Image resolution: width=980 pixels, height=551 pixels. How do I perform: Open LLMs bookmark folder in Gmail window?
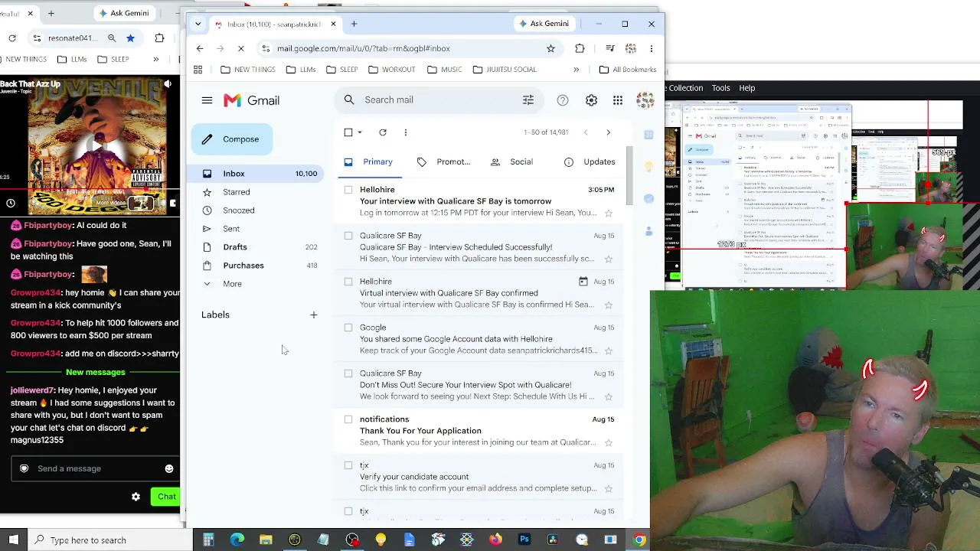(x=300, y=70)
